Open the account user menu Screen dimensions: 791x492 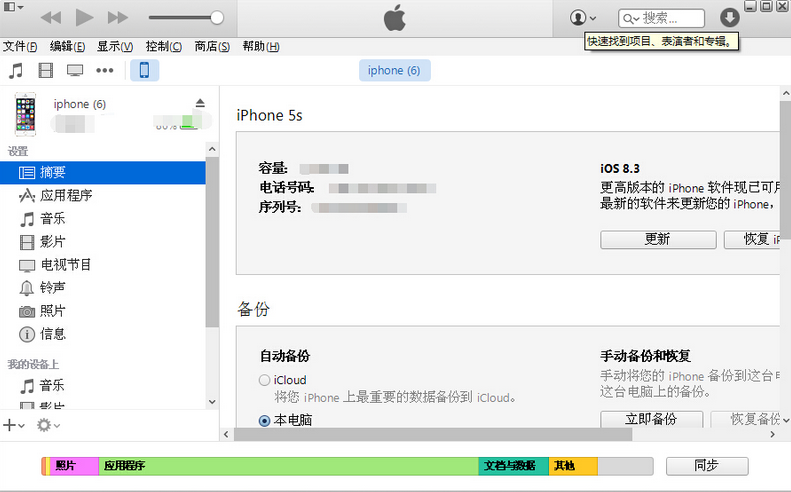click(583, 18)
